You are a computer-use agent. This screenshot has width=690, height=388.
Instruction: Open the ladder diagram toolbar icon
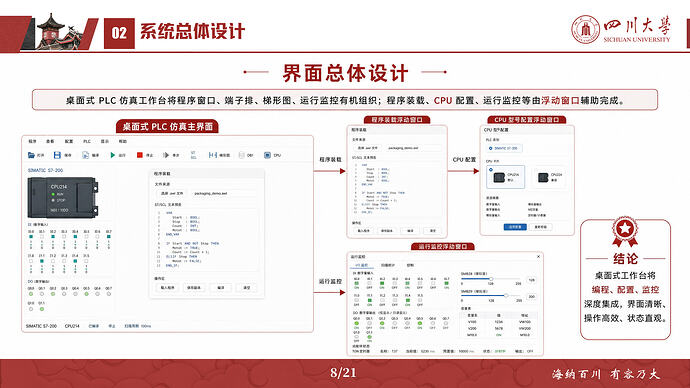click(213, 155)
